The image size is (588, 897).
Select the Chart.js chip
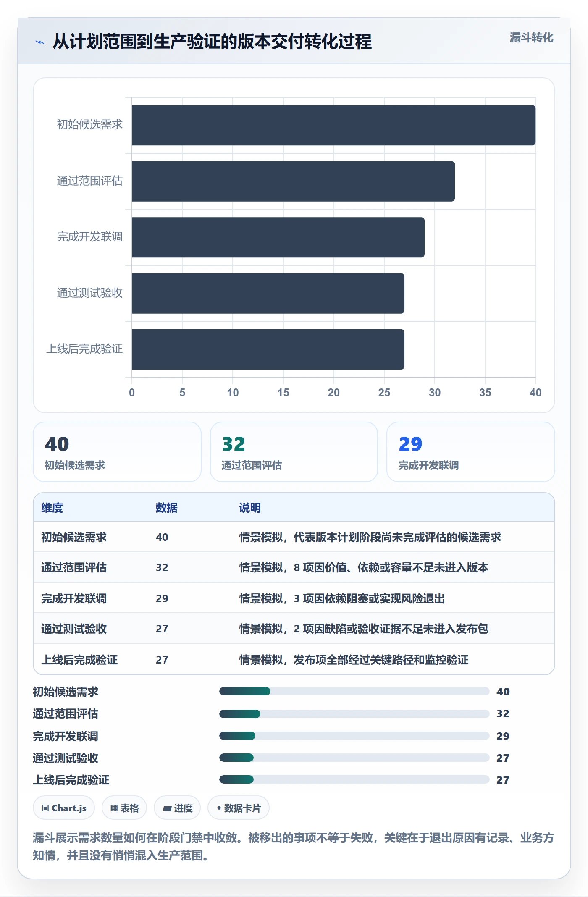point(64,808)
